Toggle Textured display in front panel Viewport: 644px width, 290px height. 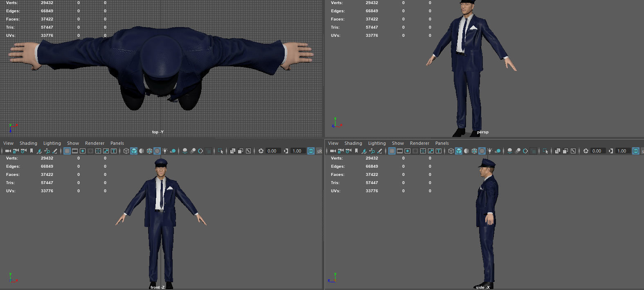coord(157,151)
